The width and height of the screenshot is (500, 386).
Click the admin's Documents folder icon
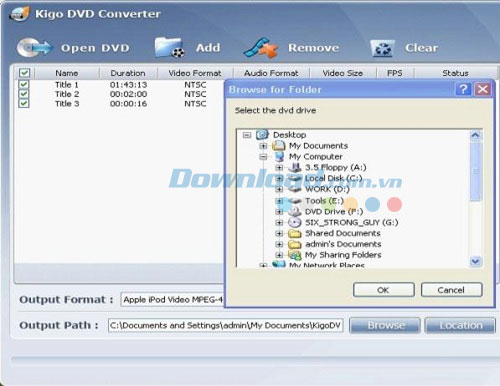pos(295,244)
